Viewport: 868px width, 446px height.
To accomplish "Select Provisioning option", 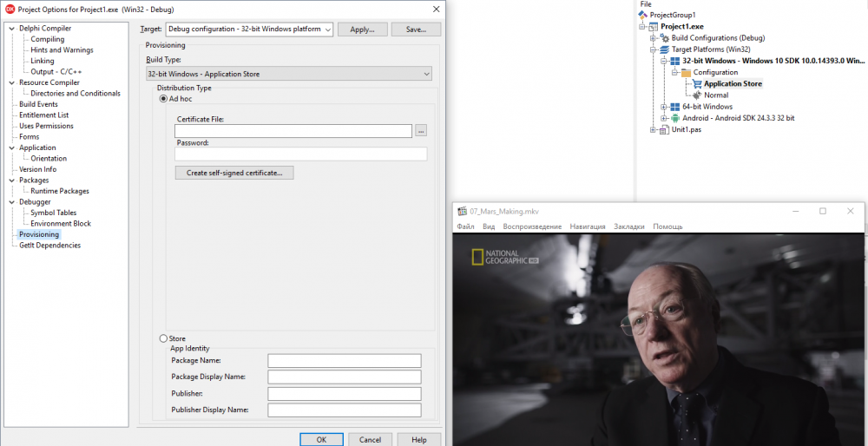I will (39, 234).
